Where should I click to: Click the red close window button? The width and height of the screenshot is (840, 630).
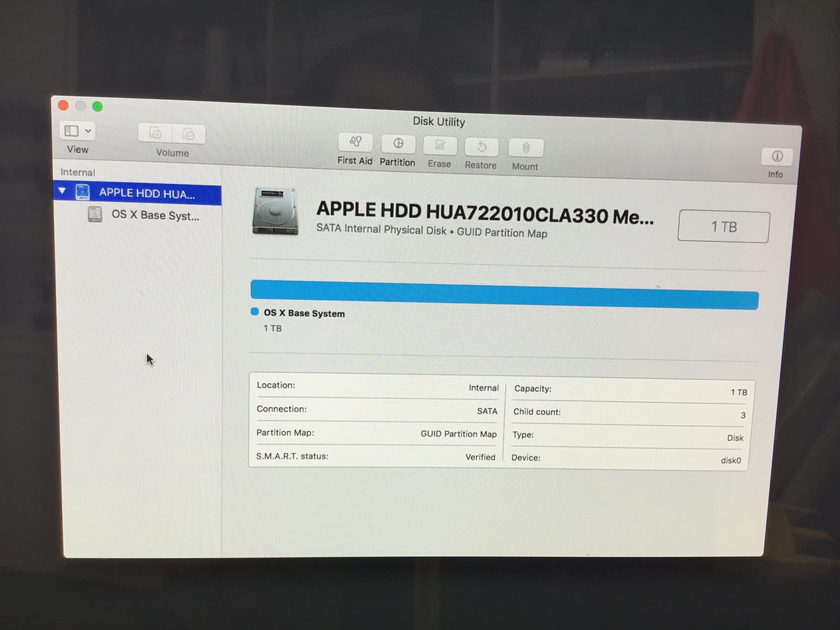pyautogui.click(x=63, y=106)
